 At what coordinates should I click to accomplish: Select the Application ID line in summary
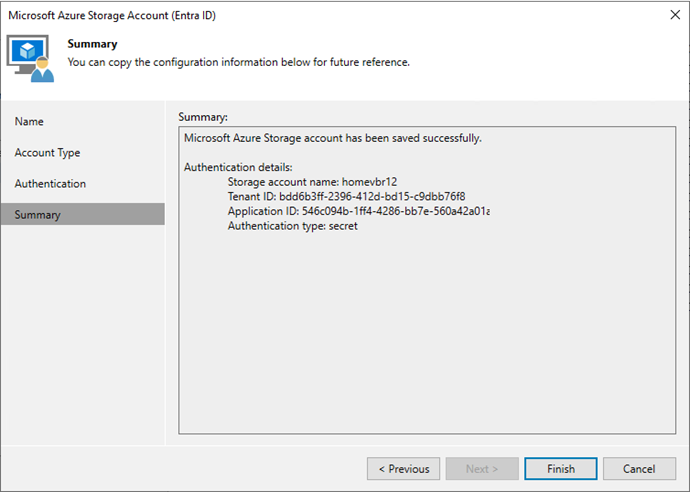tap(359, 211)
